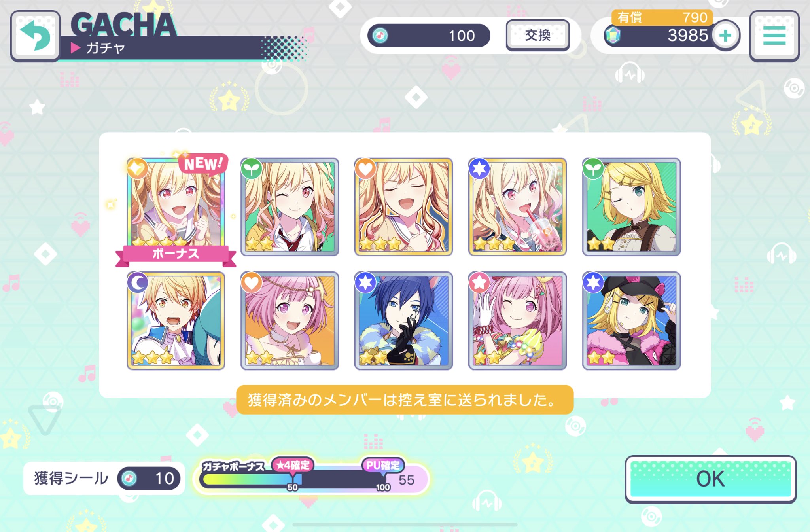Screen dimensions: 810x532
Task: Tap the 有償 790 paid crystal label
Action: [x=662, y=17]
